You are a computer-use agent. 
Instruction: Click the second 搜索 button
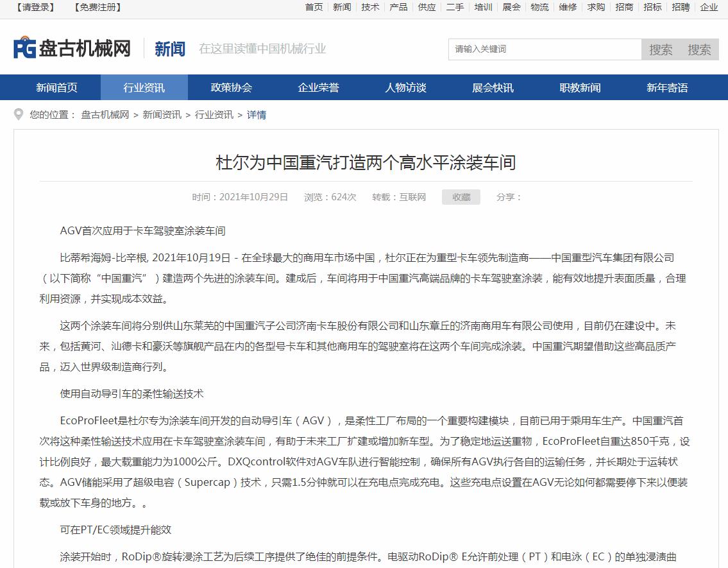tap(699, 49)
